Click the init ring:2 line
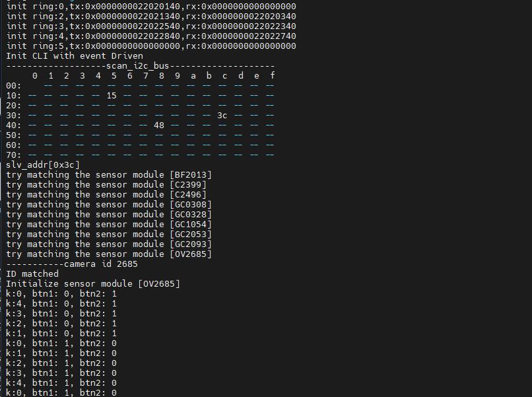This screenshot has height=397, width=532. point(151,17)
